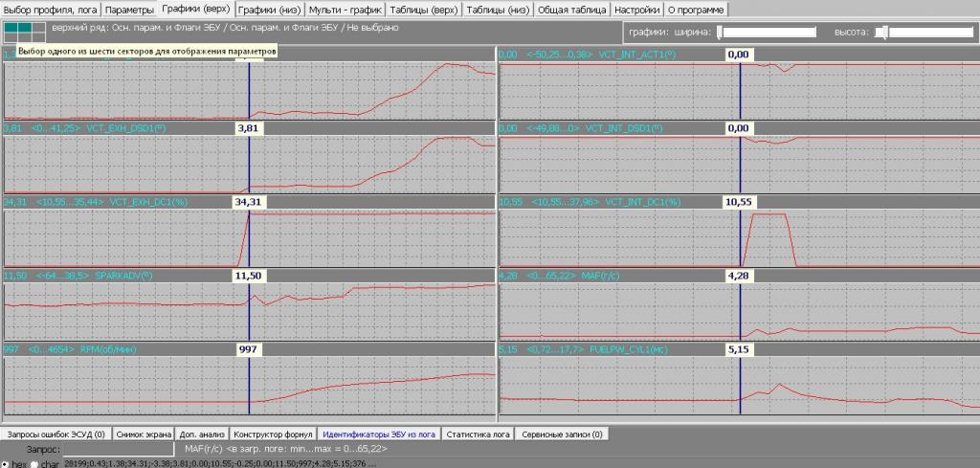The height and width of the screenshot is (468, 980).
Task: Open the Выбор профиля, лога tab
Action: coord(51,10)
